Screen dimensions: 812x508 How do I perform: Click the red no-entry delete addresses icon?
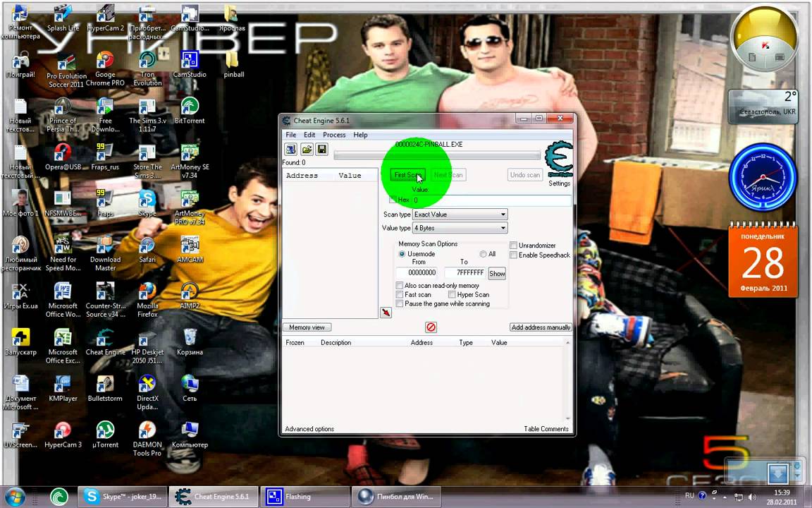[431, 327]
